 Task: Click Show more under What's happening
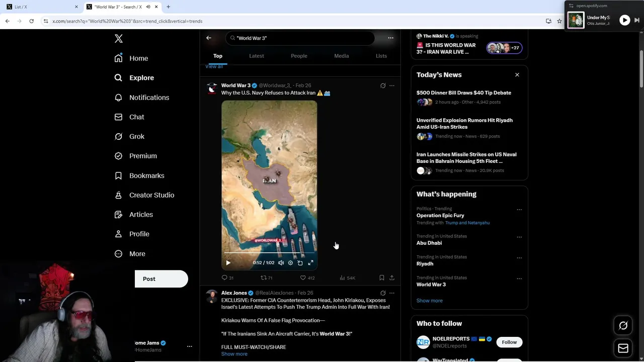point(430,301)
